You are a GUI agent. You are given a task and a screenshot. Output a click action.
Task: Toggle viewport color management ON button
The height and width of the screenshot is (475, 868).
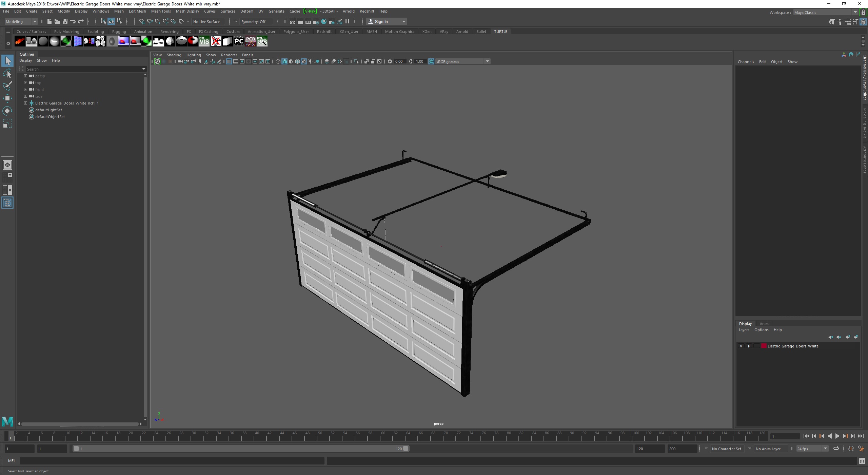coord(431,61)
